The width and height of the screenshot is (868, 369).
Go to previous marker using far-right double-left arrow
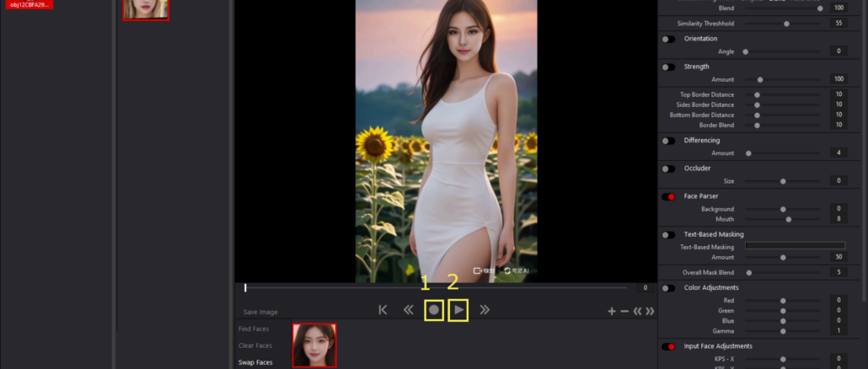tap(637, 311)
